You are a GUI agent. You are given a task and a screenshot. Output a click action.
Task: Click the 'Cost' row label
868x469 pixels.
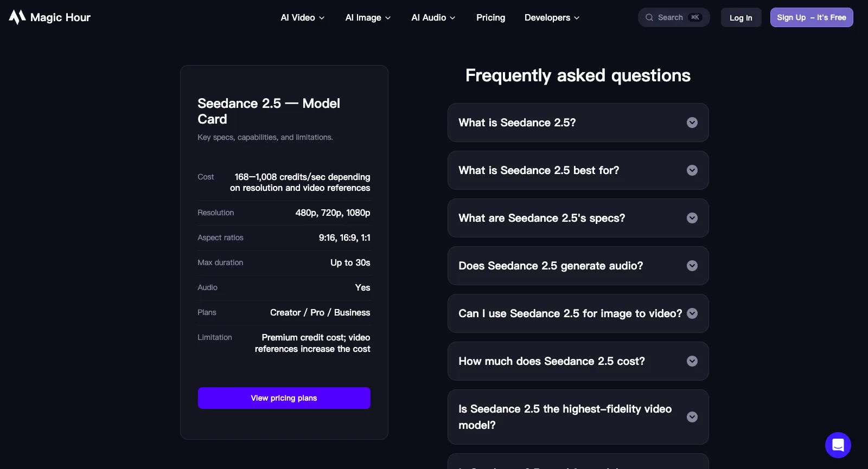click(206, 177)
